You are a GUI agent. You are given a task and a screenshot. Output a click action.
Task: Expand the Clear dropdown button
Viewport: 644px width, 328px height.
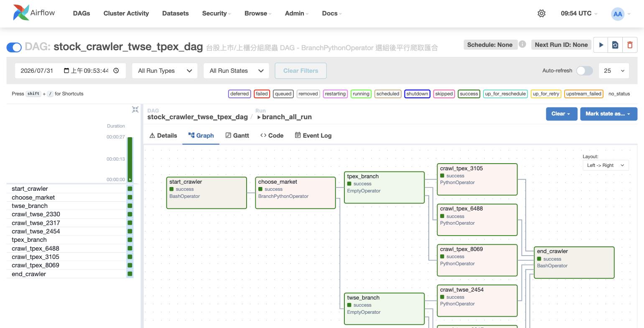pyautogui.click(x=561, y=114)
